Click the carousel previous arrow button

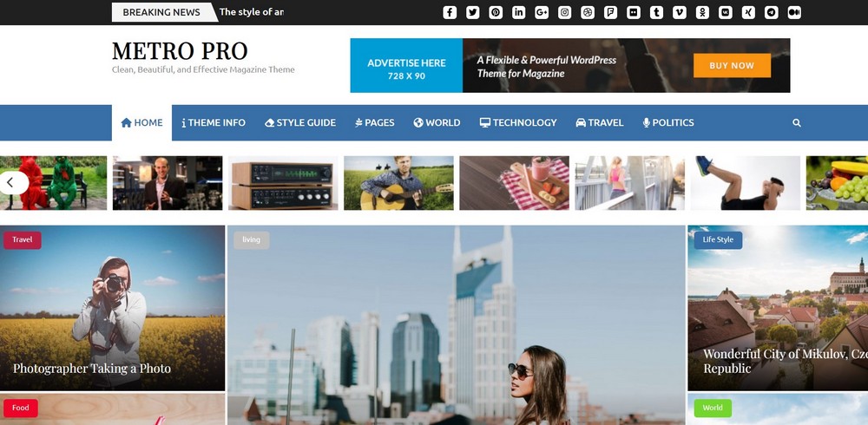pos(11,183)
